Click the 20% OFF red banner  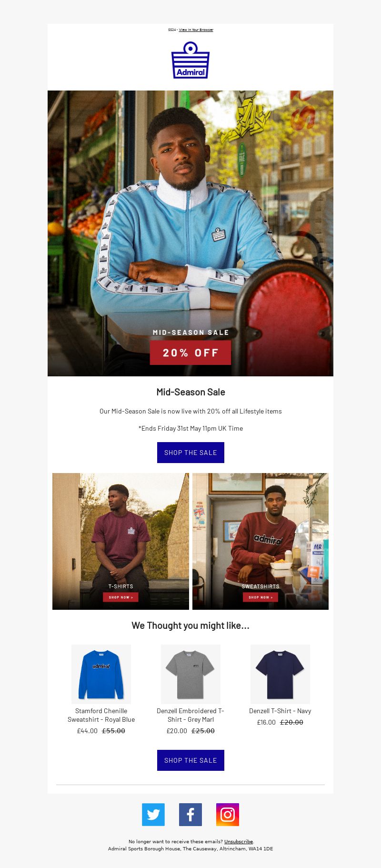coord(190,353)
